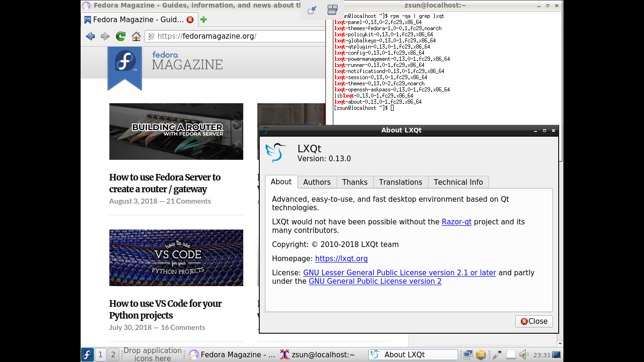Click terminal line lxqt-globalkeys-0.13.0-1.fc29.x86_64

(x=385, y=41)
